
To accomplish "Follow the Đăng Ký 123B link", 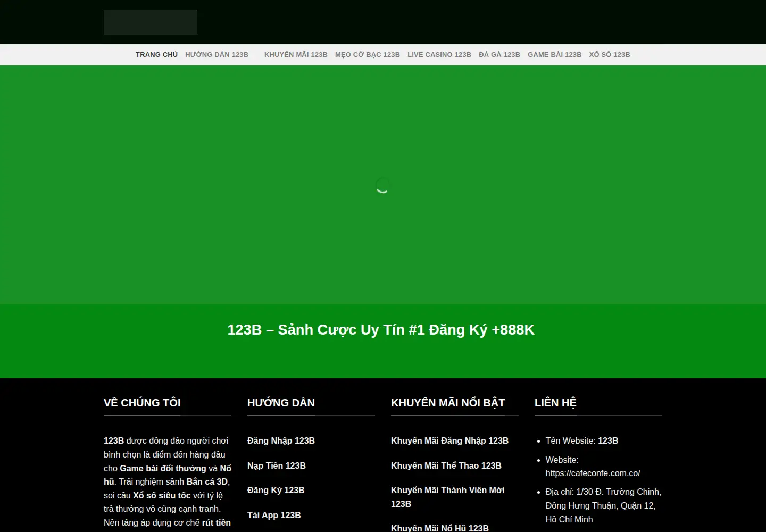I will [276, 490].
